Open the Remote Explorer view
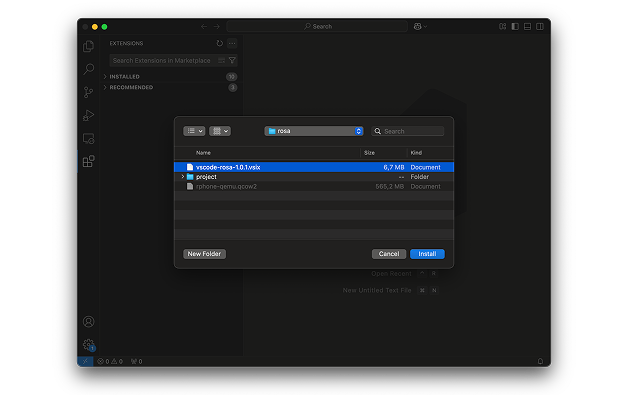 [89, 139]
